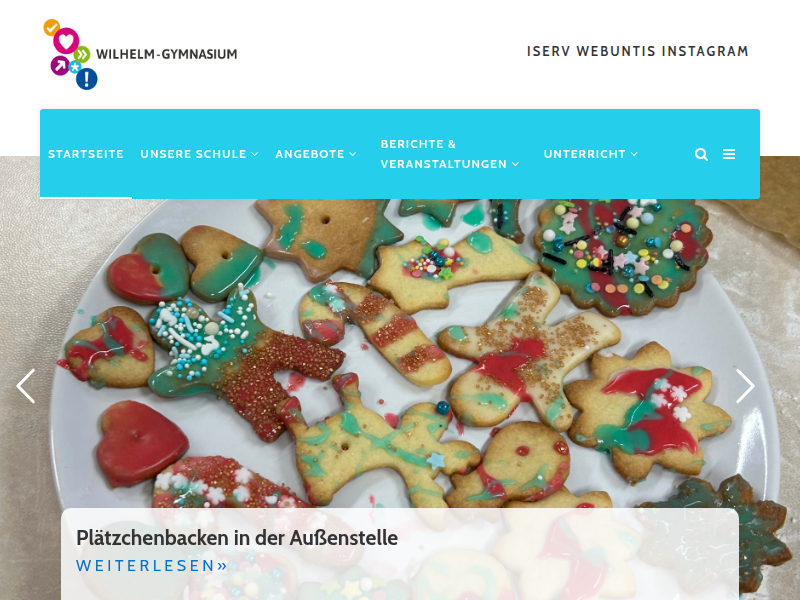Click the chevron beside Angebote
800x600 pixels.
[x=353, y=154]
